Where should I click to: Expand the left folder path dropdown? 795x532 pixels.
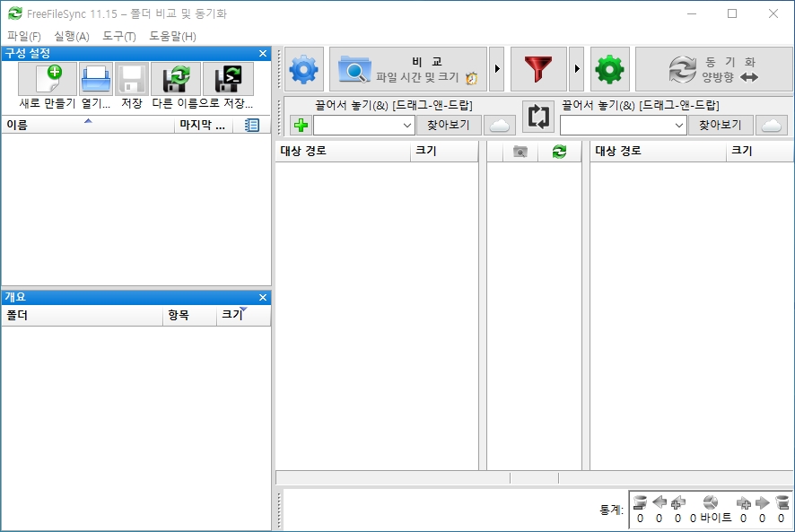tap(407, 126)
